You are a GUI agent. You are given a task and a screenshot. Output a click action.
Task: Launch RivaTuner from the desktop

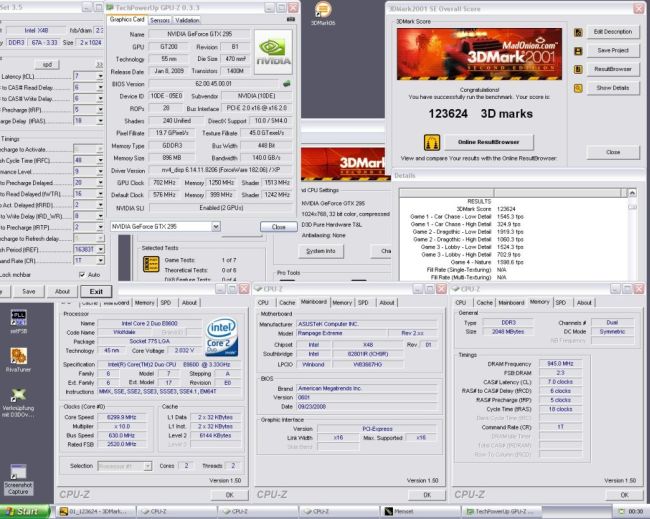[x=19, y=359]
